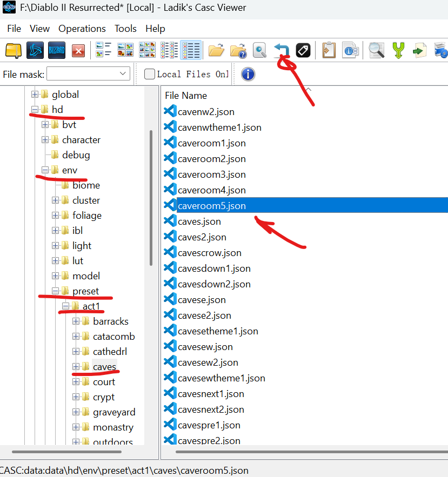Switch to small icons view
The height and width of the screenshot is (477, 448).
(148, 50)
